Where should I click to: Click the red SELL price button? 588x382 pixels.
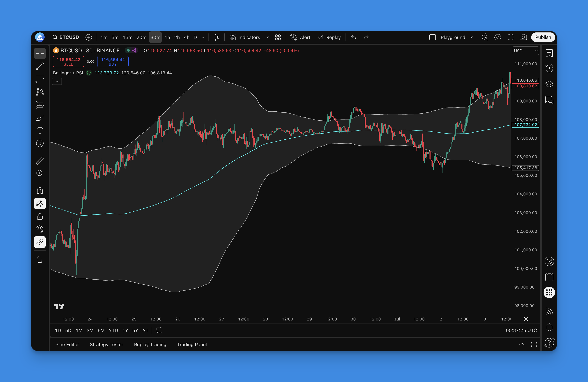pyautogui.click(x=68, y=62)
